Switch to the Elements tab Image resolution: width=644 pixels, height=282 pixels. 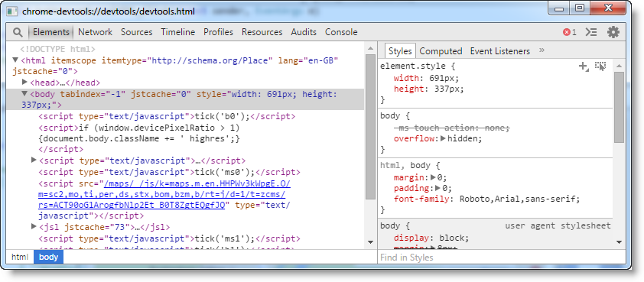point(51,32)
